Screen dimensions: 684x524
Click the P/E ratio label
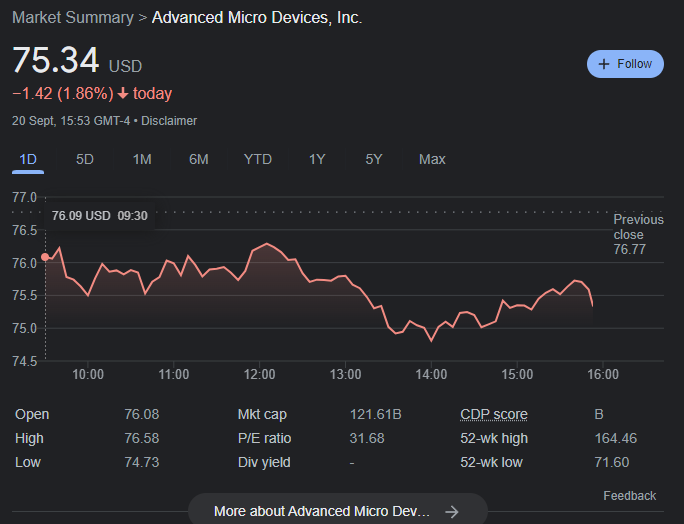click(x=264, y=438)
